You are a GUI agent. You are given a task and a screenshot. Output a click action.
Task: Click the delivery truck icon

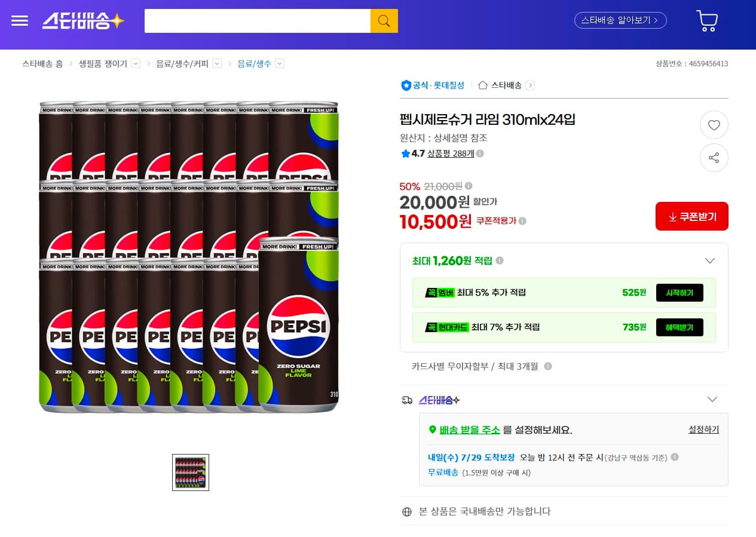(x=407, y=400)
